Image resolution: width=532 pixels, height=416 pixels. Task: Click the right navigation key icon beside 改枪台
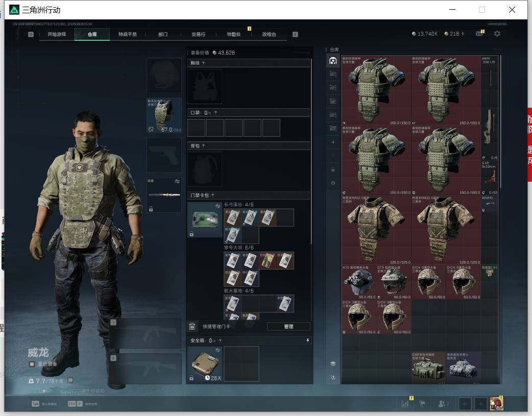coord(295,34)
